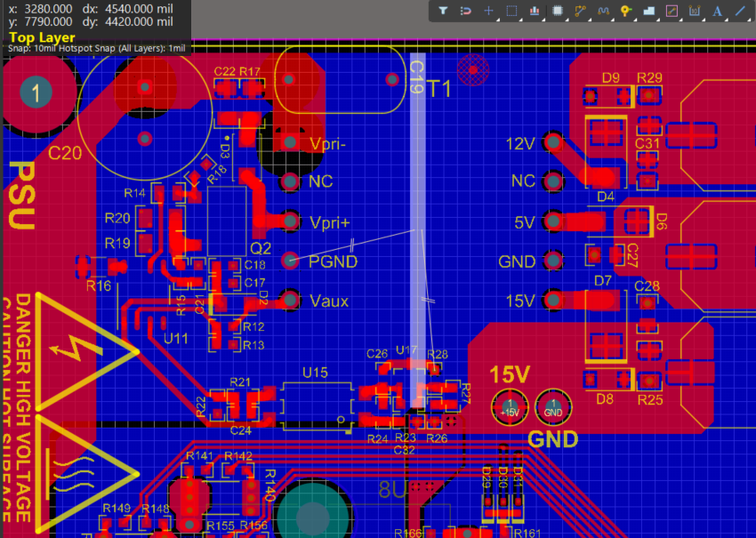The image size is (756, 538).
Task: Select the Place String text tool
Action: pos(718,11)
